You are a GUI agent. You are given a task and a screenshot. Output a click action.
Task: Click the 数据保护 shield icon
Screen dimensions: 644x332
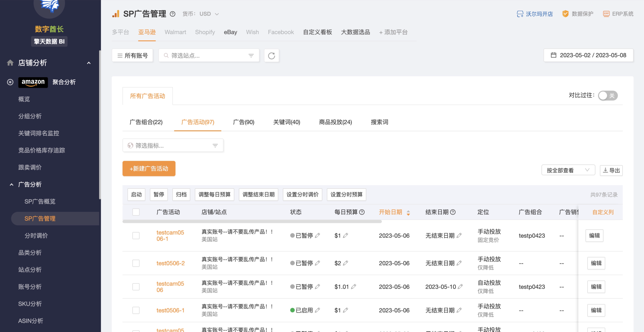pyautogui.click(x=565, y=14)
